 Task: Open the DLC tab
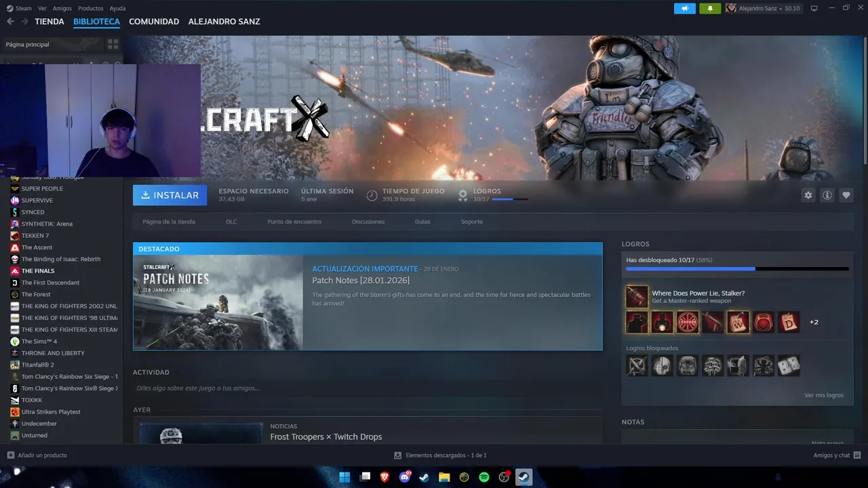(231, 222)
